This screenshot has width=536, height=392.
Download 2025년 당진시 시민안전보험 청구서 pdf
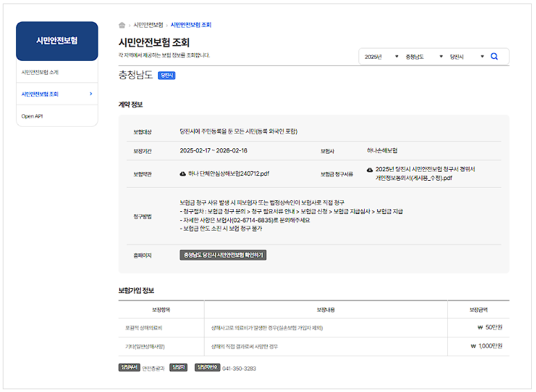425,173
